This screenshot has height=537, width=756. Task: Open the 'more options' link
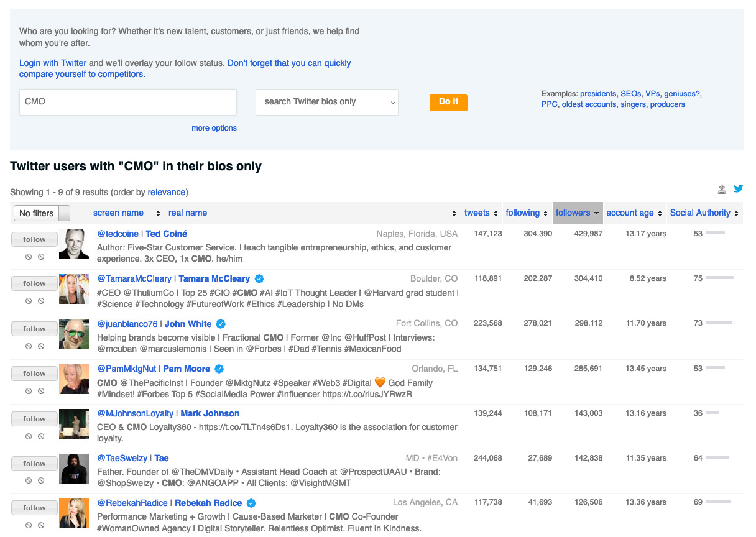[214, 127]
